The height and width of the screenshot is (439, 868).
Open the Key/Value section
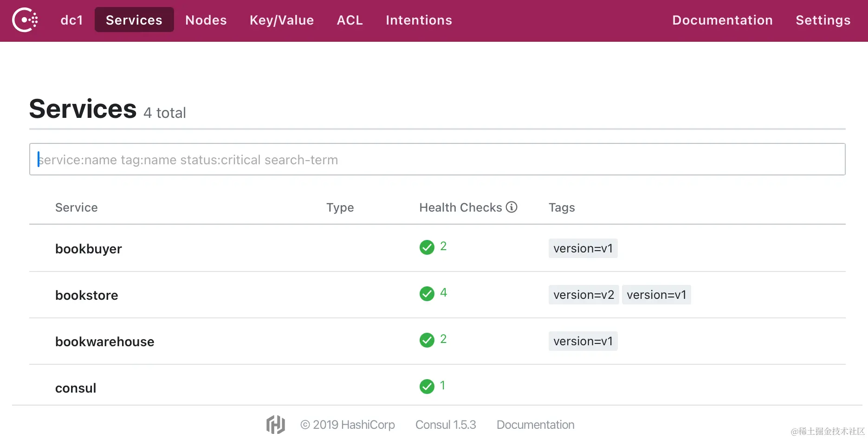pos(282,20)
